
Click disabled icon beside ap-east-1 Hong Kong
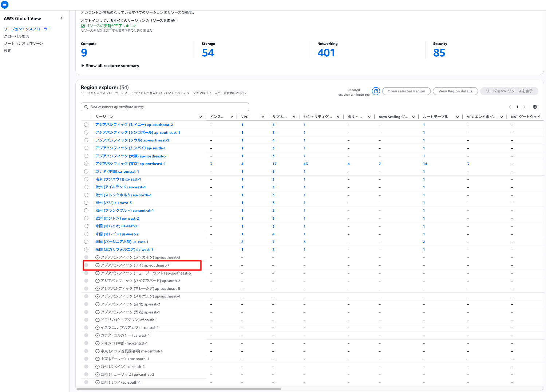98,312
